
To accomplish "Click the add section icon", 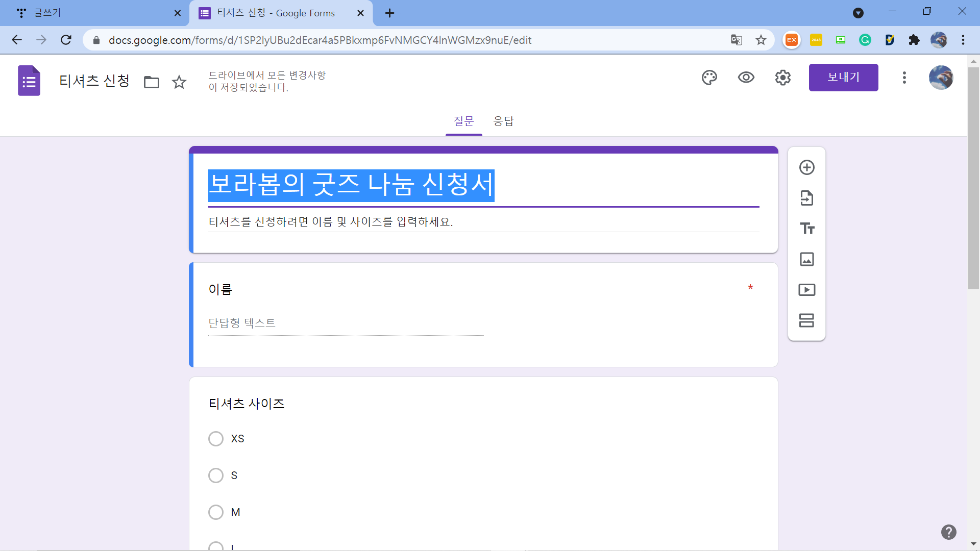I will [806, 320].
